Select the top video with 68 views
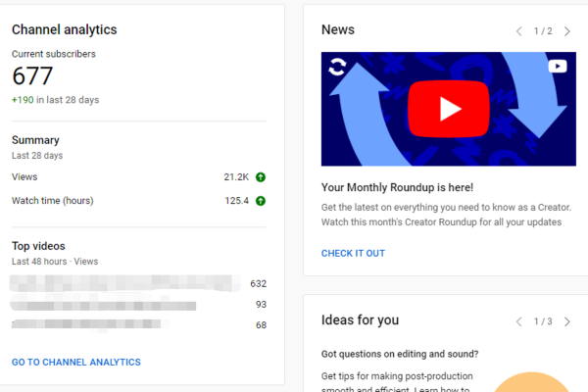The image size is (588, 392). [138, 324]
